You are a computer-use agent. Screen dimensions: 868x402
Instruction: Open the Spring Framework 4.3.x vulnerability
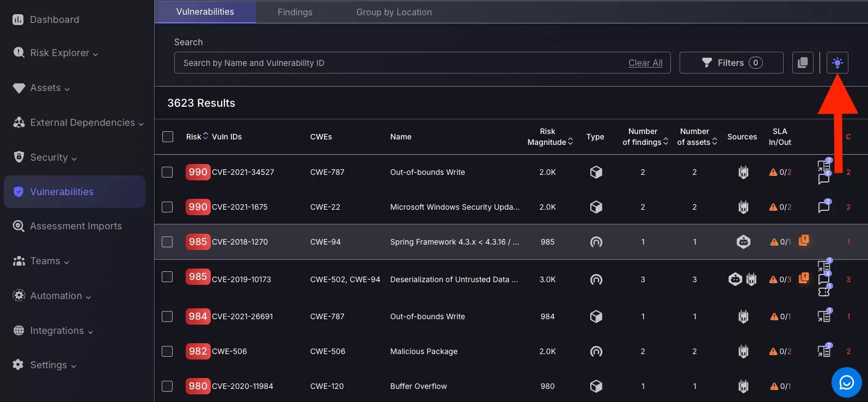[455, 242]
